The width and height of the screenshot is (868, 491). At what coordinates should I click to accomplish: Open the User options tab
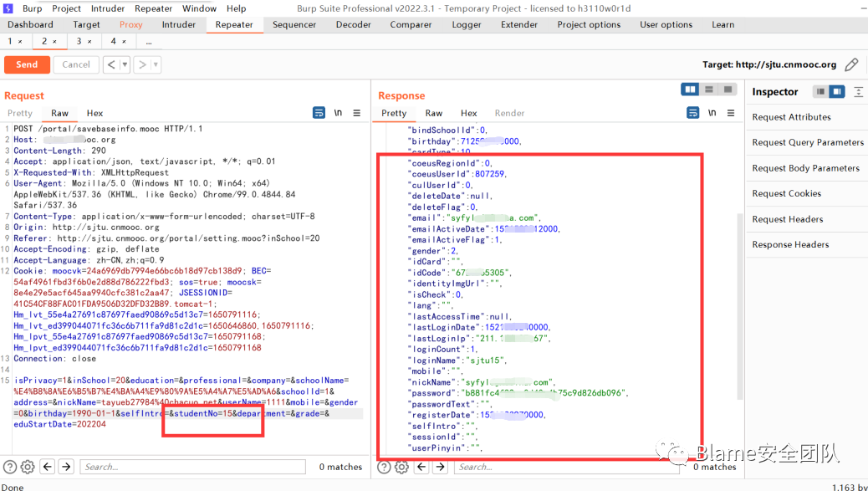click(666, 24)
